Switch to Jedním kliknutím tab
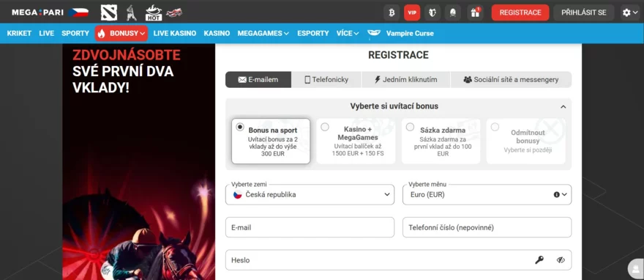 pos(406,80)
